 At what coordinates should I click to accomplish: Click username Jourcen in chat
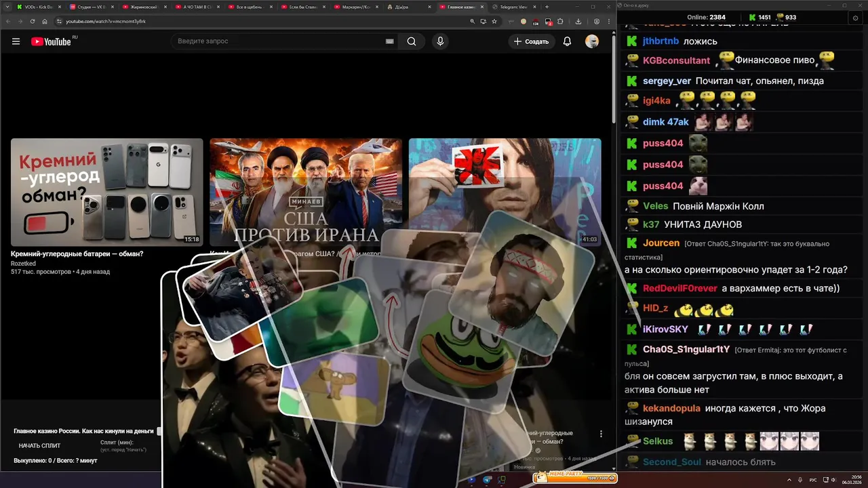coord(661,243)
